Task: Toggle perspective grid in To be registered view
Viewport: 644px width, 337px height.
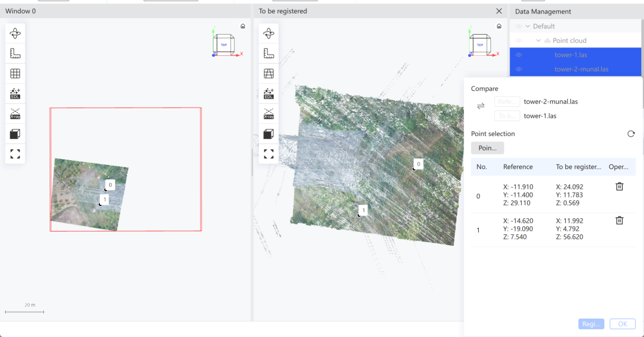Action: pyautogui.click(x=268, y=74)
